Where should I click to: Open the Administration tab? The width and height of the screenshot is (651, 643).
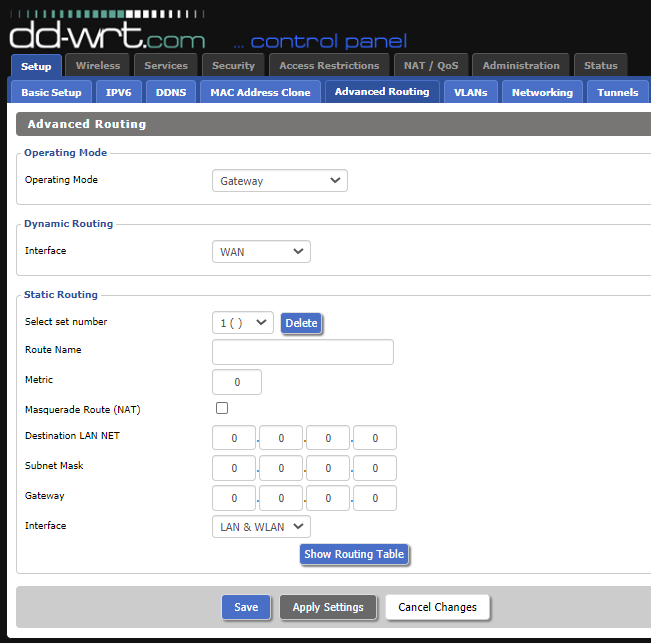tap(521, 65)
